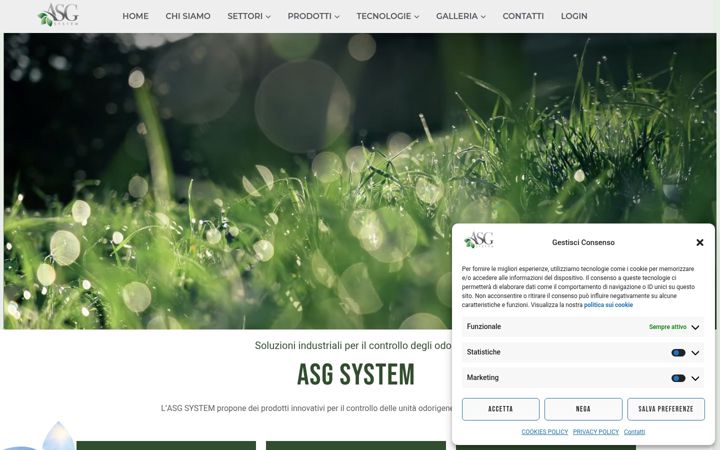Open the Cookies Policy link

pos(545,432)
